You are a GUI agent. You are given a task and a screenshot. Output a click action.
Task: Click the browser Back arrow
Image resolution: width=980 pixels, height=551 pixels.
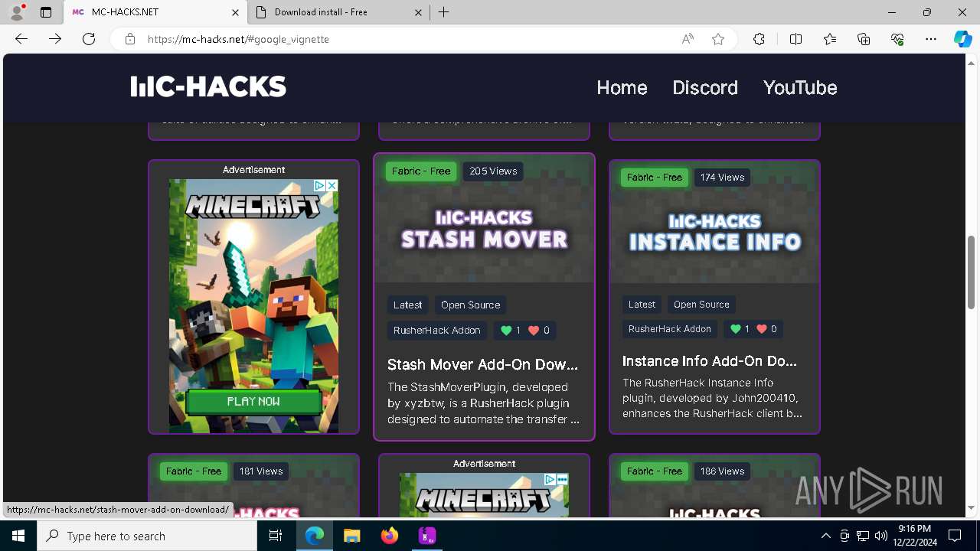21,39
